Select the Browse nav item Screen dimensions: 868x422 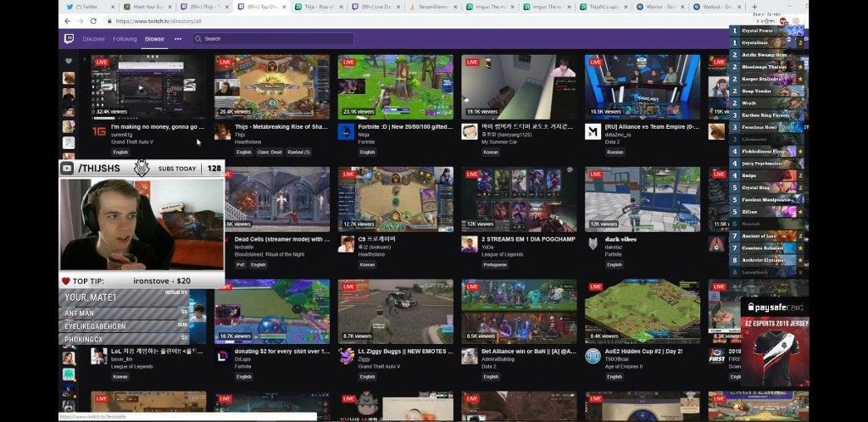154,39
